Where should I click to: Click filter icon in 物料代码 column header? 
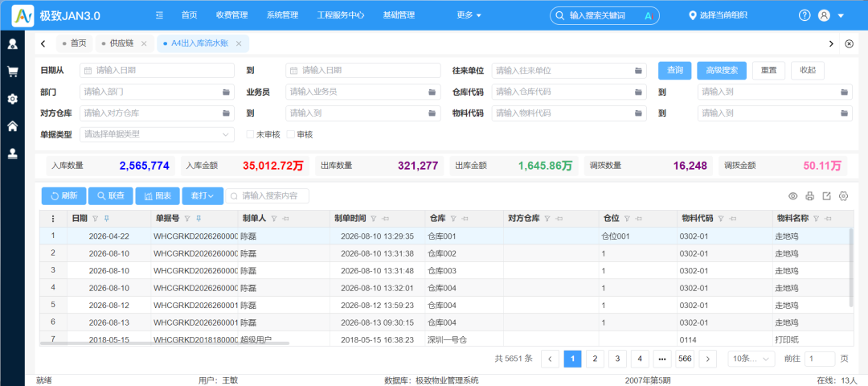pyautogui.click(x=721, y=219)
